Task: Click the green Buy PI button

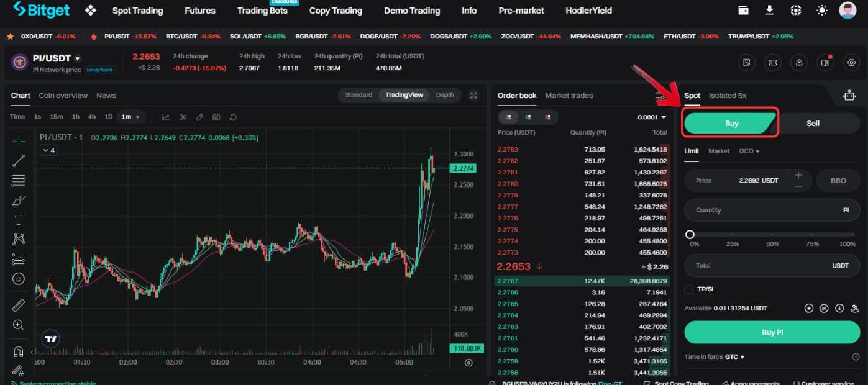Action: pos(772,332)
